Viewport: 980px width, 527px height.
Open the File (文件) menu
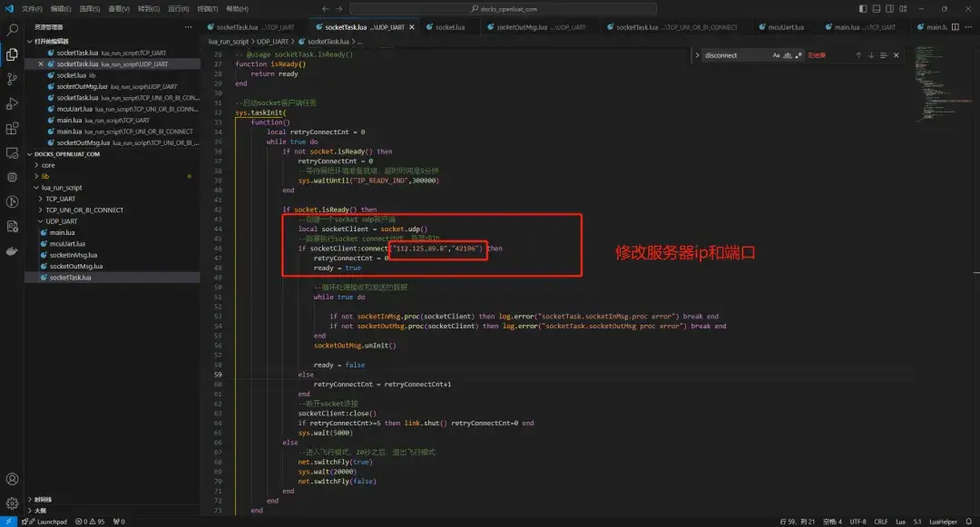pyautogui.click(x=31, y=9)
